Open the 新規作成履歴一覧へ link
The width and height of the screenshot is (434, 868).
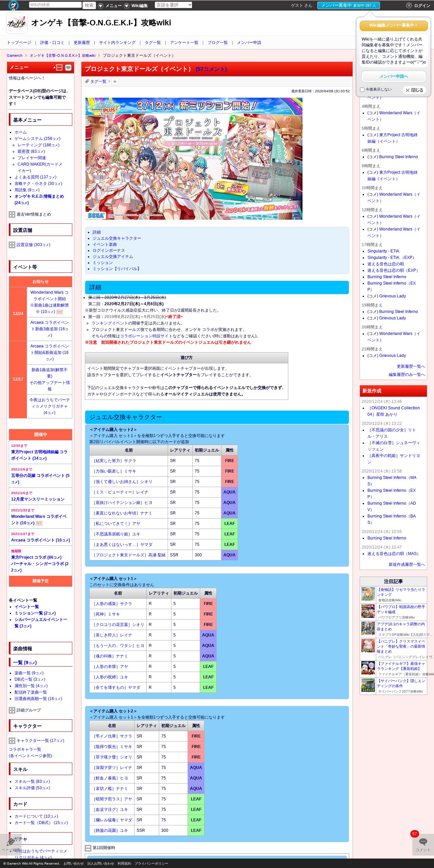coord(407,564)
